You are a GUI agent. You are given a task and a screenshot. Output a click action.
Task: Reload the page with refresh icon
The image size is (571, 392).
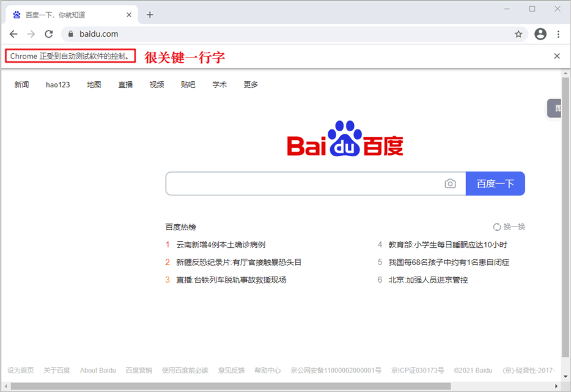click(49, 34)
